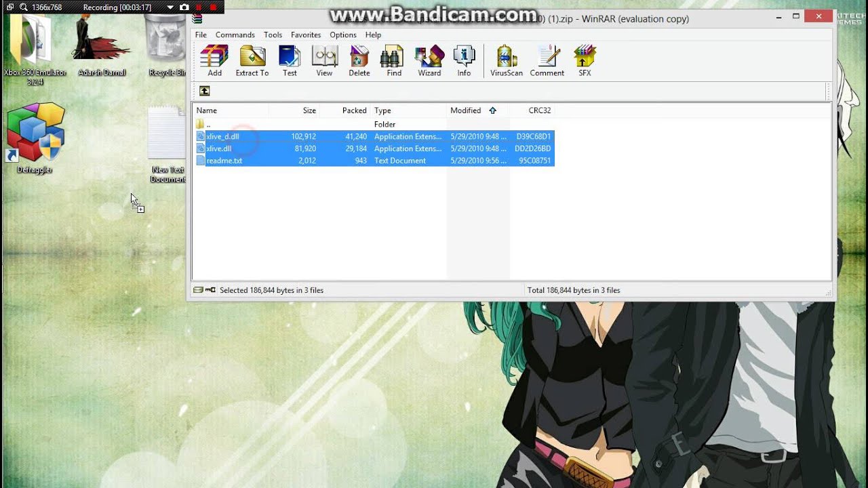The image size is (868, 488).
Task: Click the WinRAR title bar app icon
Action: [197, 18]
